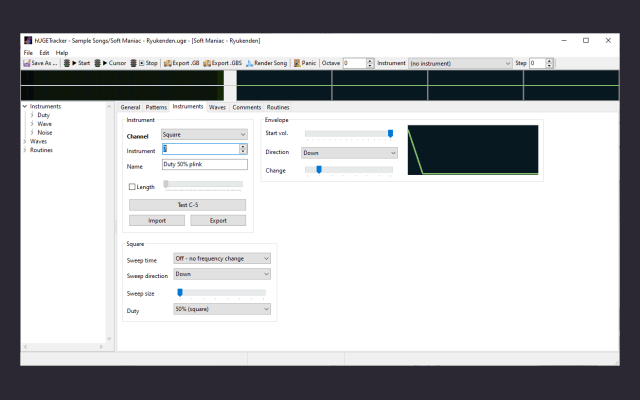Expand the Noise tree item
Image resolution: width=640 pixels, height=400 pixels.
(x=32, y=132)
